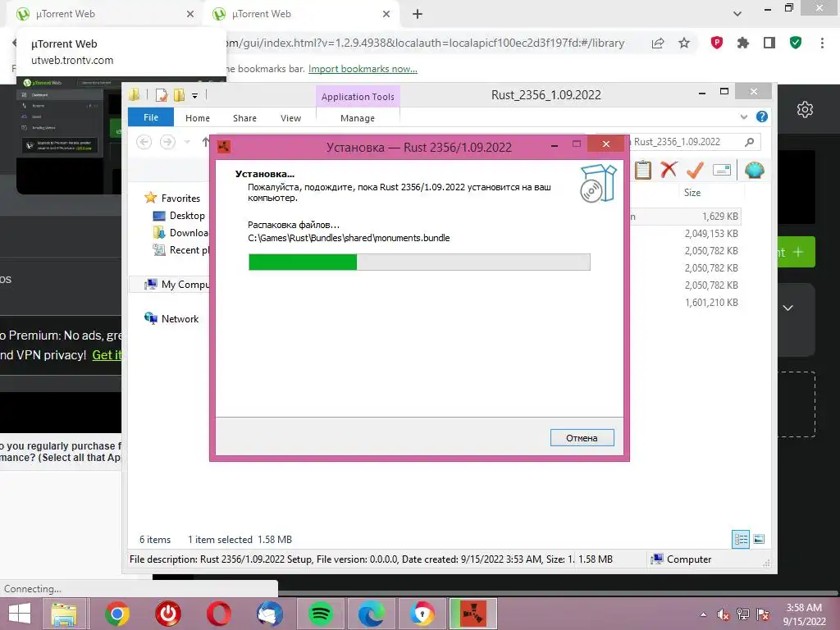Open the recent locations dropdown arrow
This screenshot has height=630, width=840.
coord(187,142)
